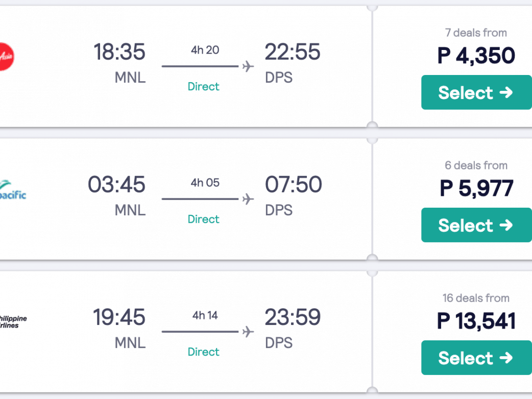Click the airplane icon on the 4h 20 flight

pyautogui.click(x=248, y=66)
